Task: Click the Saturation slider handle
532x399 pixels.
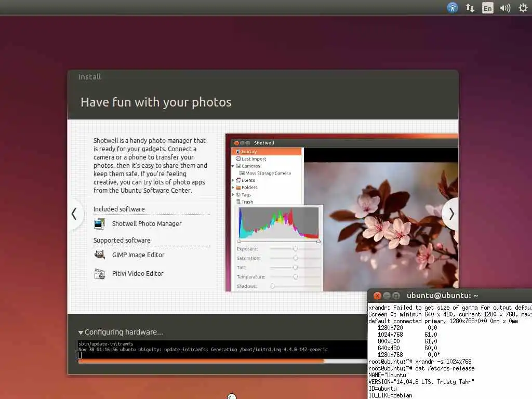Action: [296, 258]
